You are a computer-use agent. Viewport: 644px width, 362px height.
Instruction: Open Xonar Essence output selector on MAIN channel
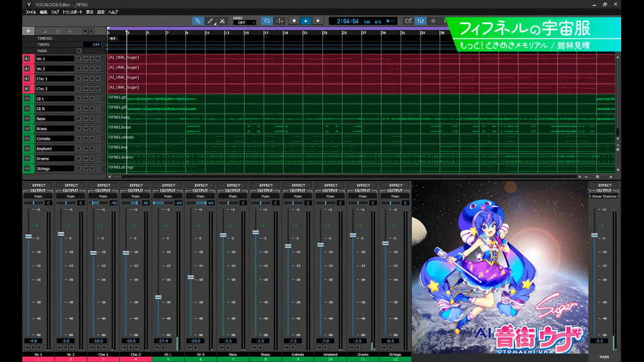tap(604, 196)
